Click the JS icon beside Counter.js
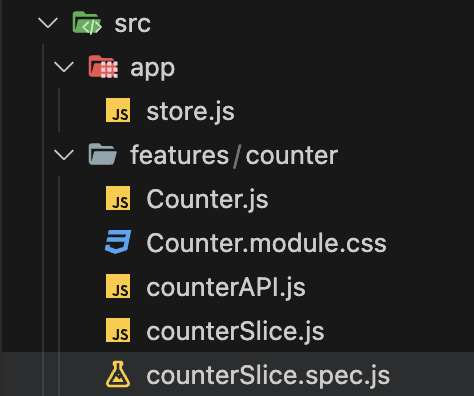The image size is (474, 396). (118, 198)
